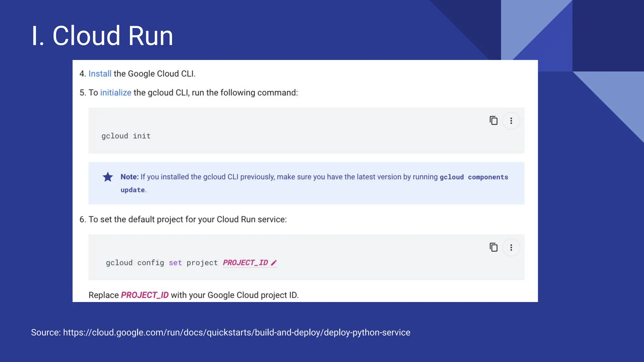Edit PROJECT_ID with the pencil icon

pyautogui.click(x=274, y=263)
